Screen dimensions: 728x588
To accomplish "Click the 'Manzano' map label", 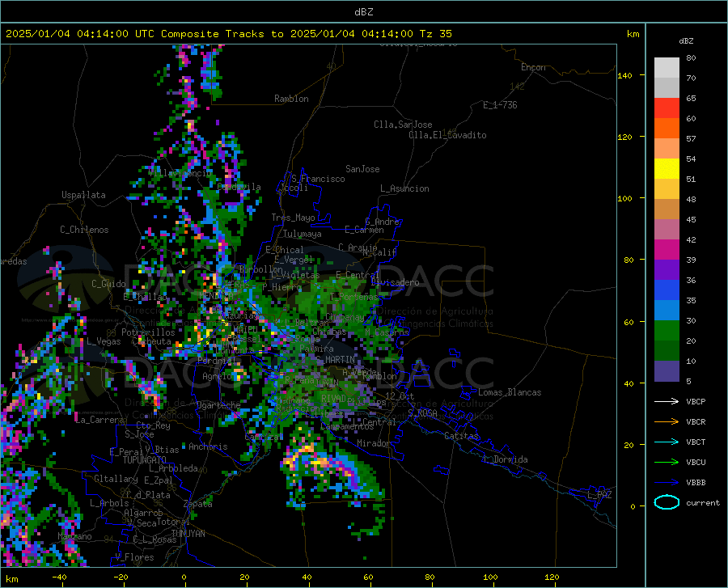I will [74, 536].
